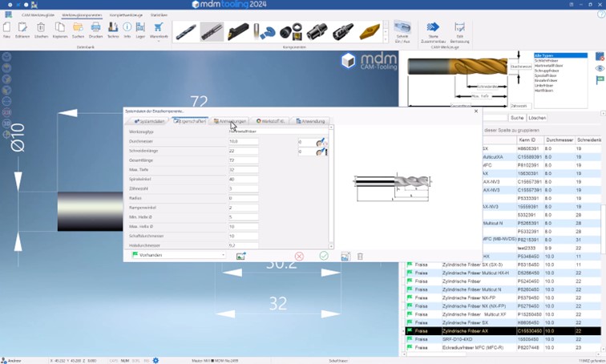
Task: Click the Gesamtlänge value field
Action: click(244, 160)
